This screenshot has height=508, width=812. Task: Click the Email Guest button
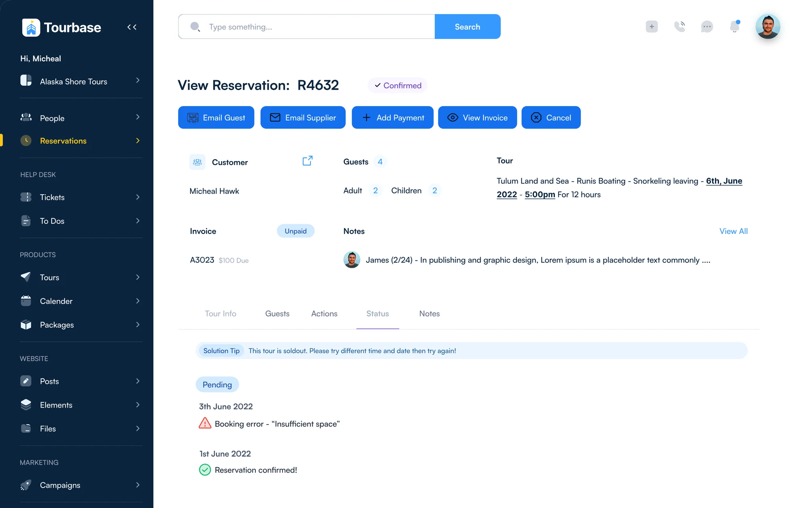[216, 117]
